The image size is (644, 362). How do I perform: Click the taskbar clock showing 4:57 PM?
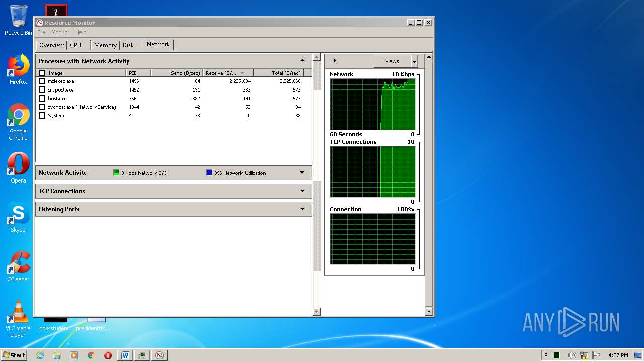618,355
